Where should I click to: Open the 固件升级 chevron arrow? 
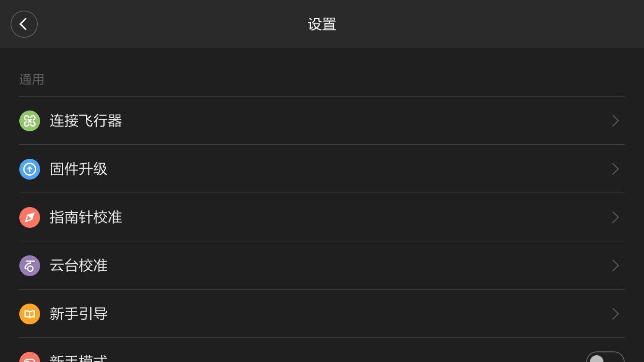pyautogui.click(x=615, y=169)
